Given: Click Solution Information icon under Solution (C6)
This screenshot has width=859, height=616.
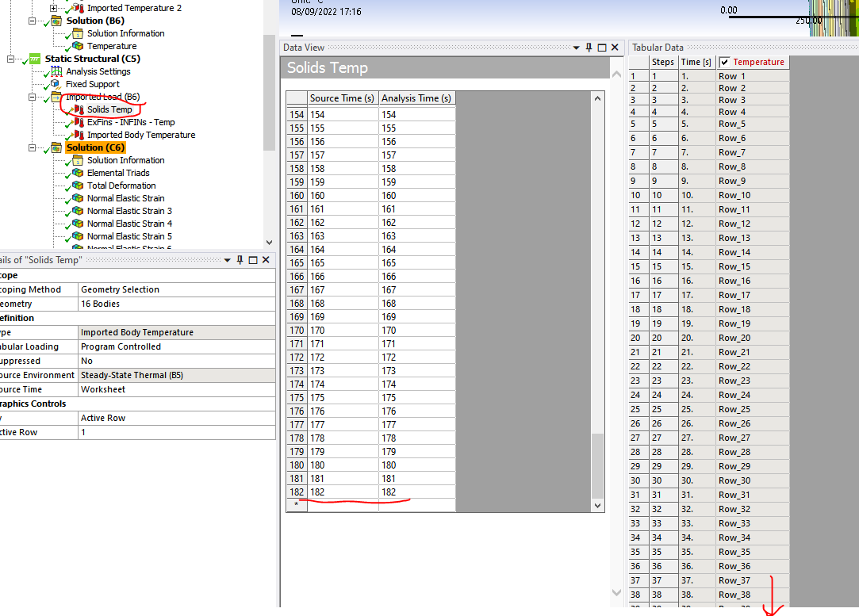Looking at the screenshot, I should pyautogui.click(x=78, y=160).
